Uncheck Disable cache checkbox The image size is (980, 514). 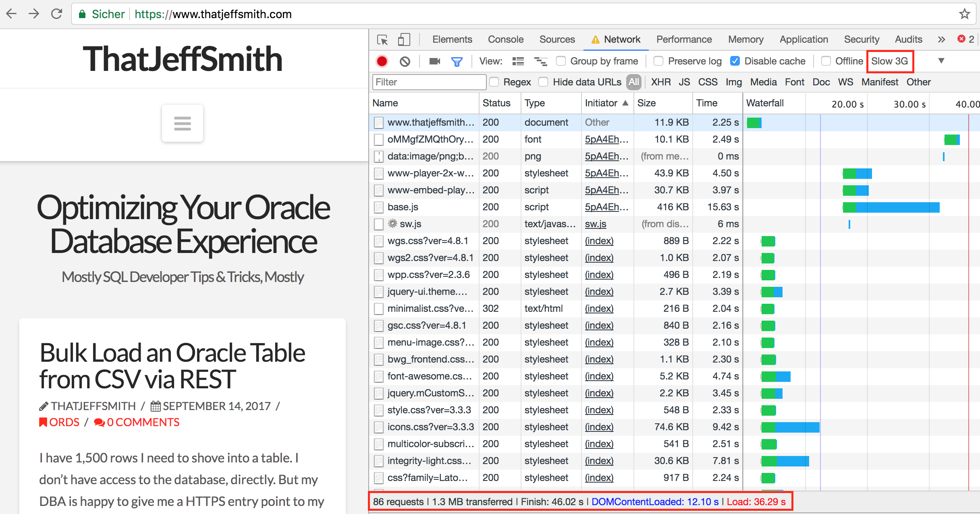[x=735, y=61]
